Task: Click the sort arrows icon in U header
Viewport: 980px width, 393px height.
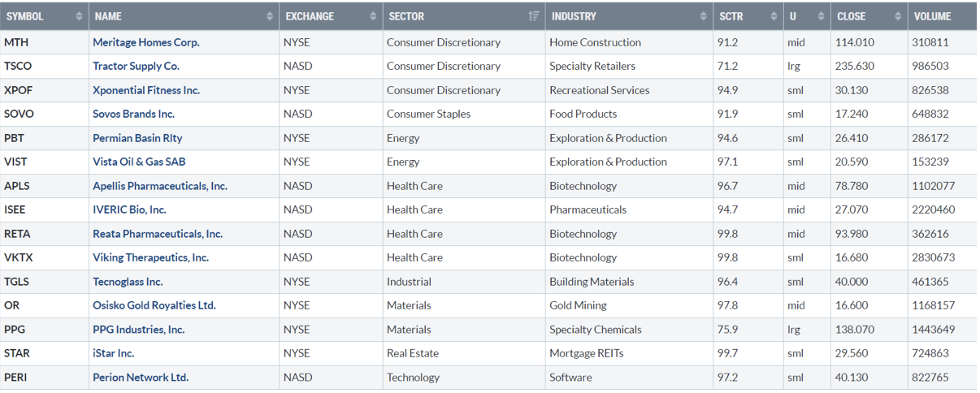Action: (x=818, y=16)
